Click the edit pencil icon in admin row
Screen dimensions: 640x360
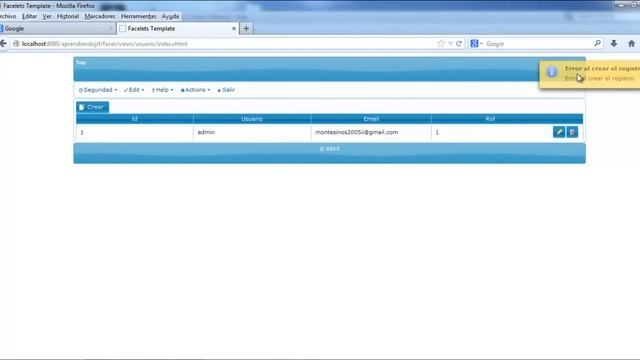point(559,132)
